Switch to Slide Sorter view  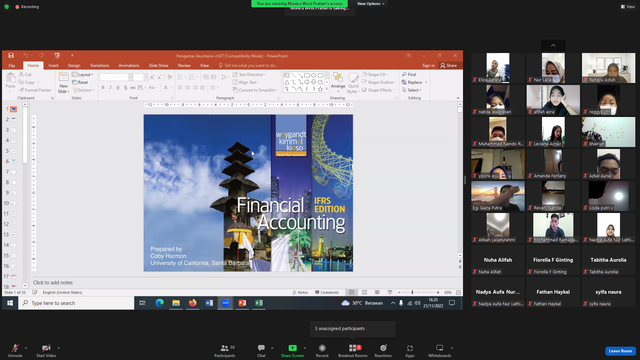[364, 292]
